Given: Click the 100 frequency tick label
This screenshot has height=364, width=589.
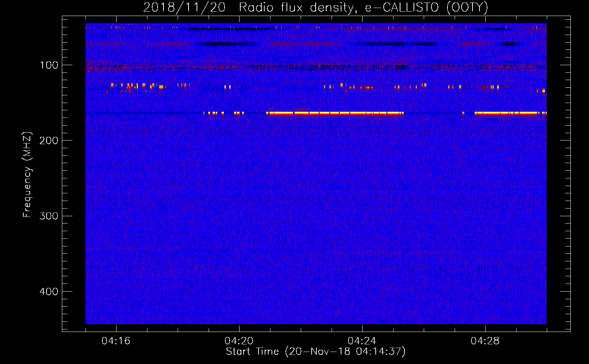Looking at the screenshot, I should 49,65.
